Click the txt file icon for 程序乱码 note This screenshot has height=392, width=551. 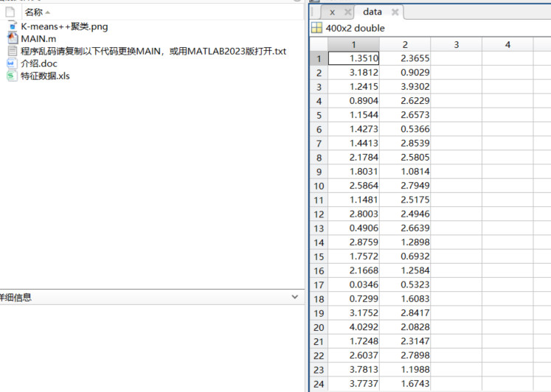(11, 51)
